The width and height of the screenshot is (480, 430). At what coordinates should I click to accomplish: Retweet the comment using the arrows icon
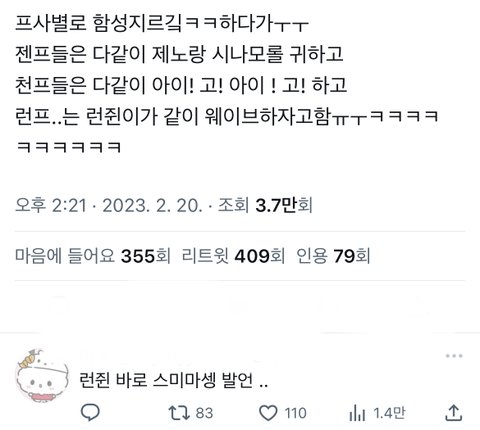179,413
